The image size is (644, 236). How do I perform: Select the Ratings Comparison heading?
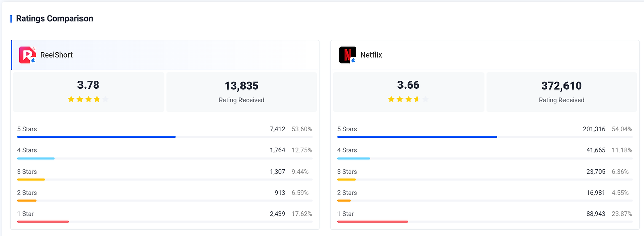pyautogui.click(x=54, y=18)
